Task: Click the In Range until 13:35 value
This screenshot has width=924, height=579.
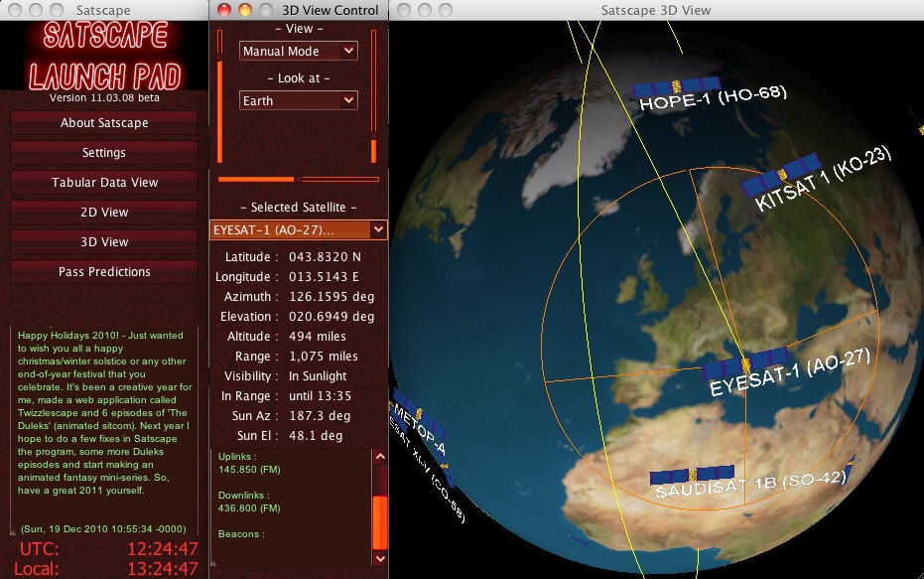Action: (320, 396)
